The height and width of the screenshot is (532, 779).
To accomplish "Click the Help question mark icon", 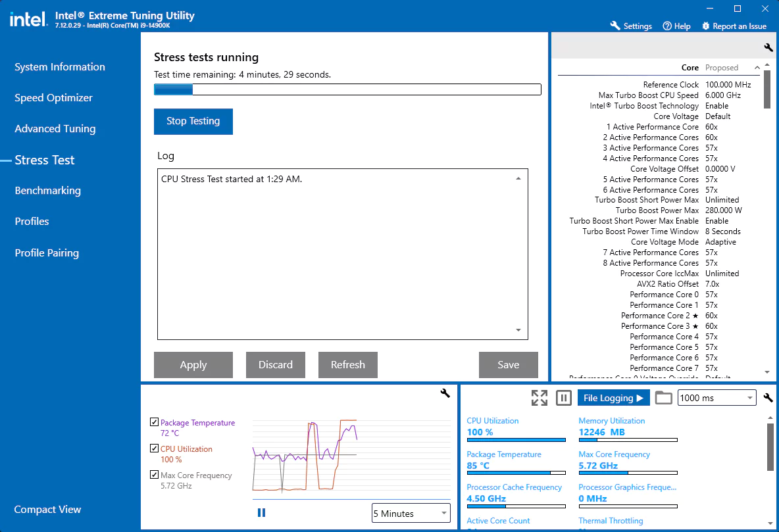I will (667, 26).
